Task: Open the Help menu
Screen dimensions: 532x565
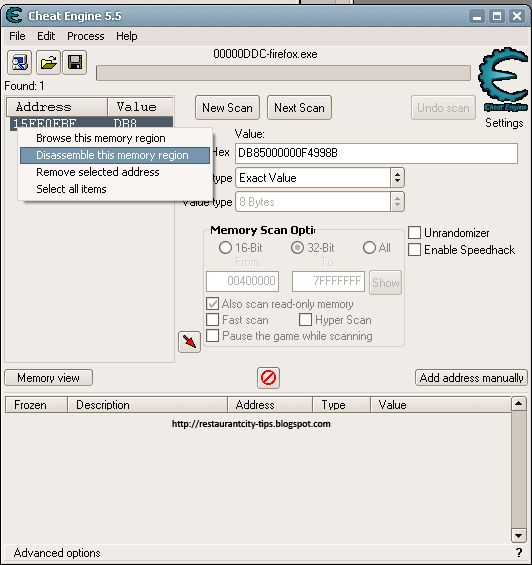Action: click(x=127, y=36)
